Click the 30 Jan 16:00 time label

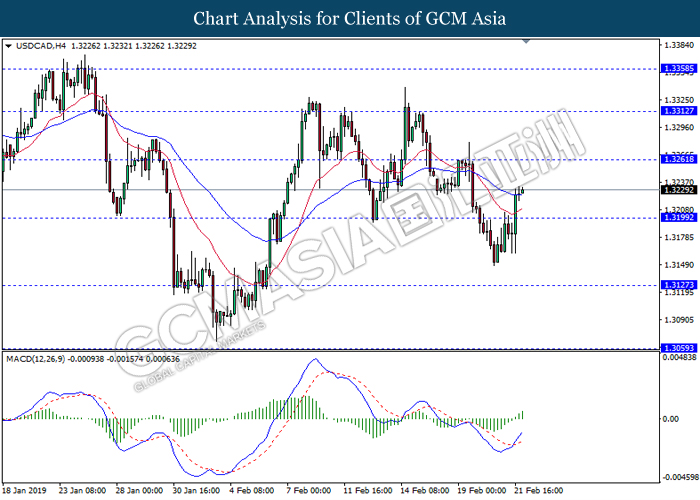196,490
